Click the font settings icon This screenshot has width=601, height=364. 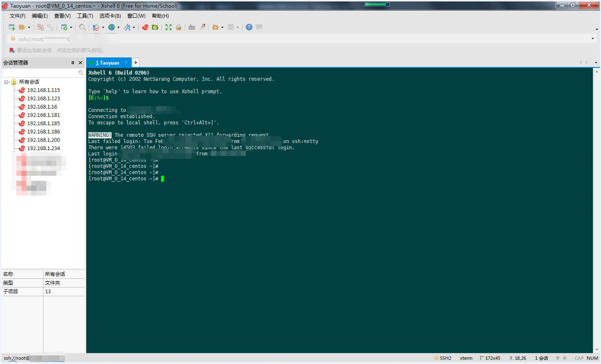(127, 27)
